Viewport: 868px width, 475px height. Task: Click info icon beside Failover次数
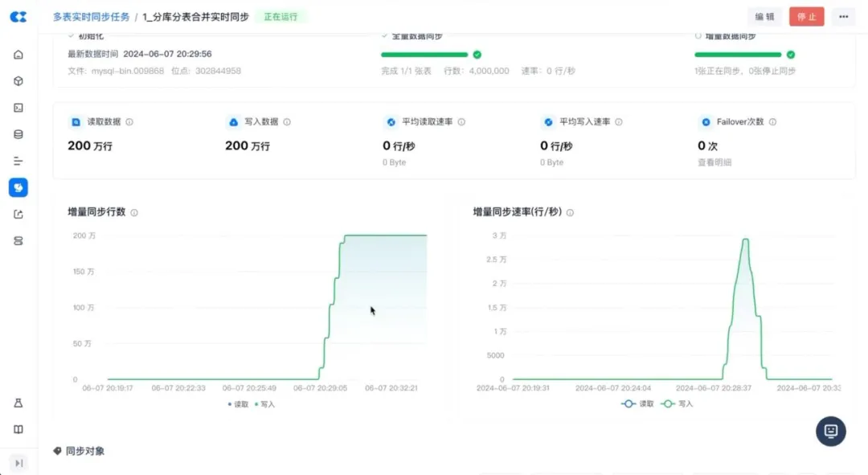[772, 122]
